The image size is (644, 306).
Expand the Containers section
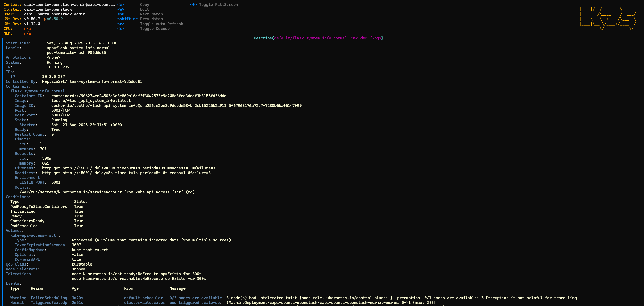[17, 86]
